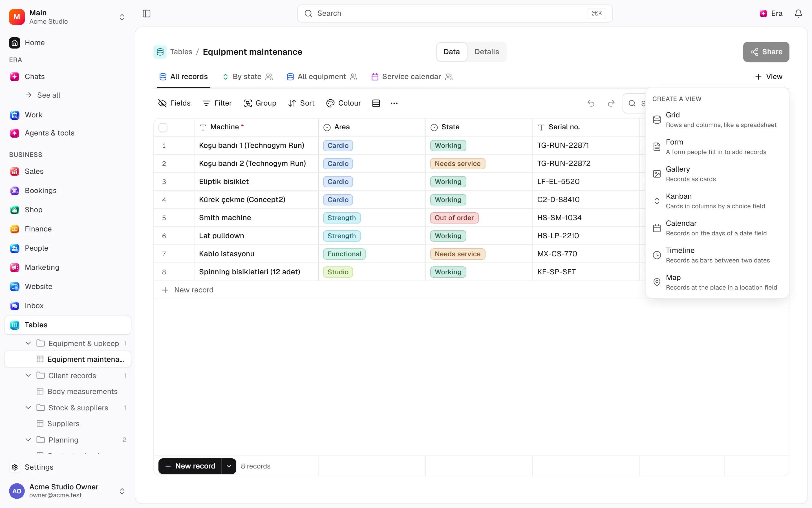812x508 pixels.
Task: Open the Acme Studio Owner account menu
Action: tap(67, 491)
